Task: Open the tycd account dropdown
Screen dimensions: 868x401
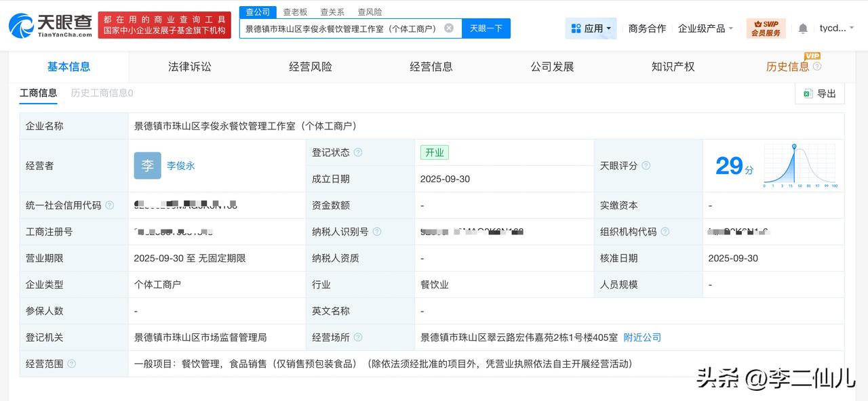Action: 836,28
